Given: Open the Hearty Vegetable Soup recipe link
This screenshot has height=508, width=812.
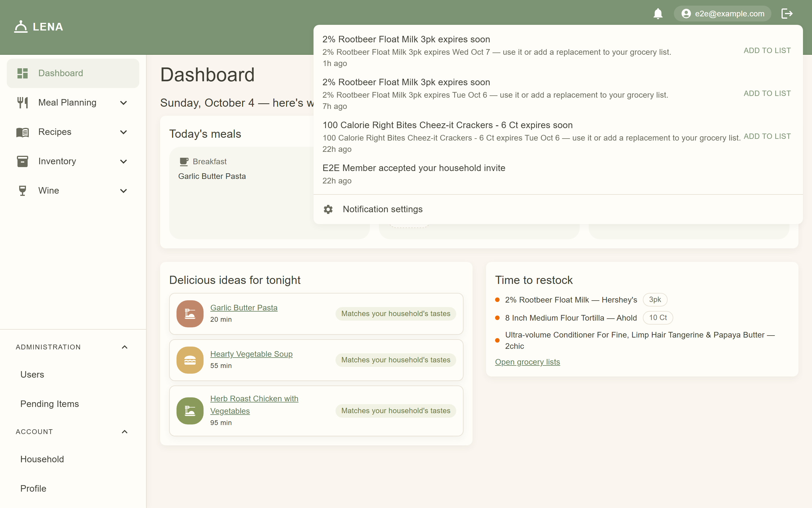Looking at the screenshot, I should pyautogui.click(x=251, y=354).
